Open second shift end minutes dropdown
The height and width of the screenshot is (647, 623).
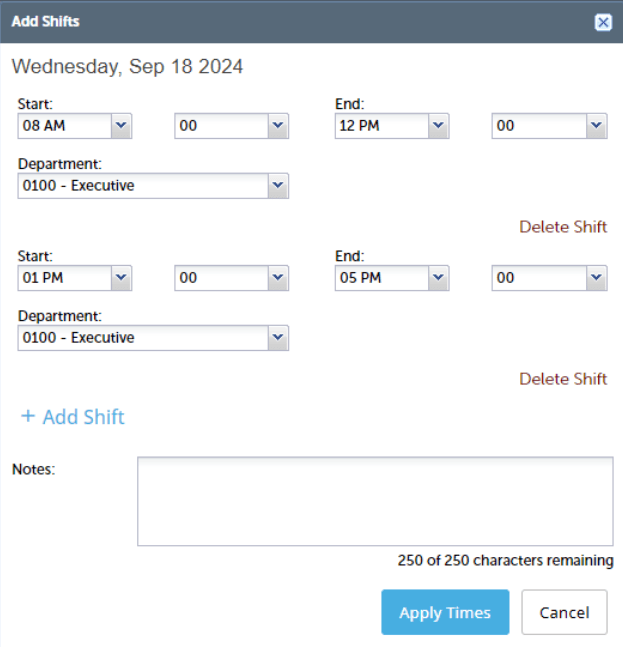click(x=596, y=278)
